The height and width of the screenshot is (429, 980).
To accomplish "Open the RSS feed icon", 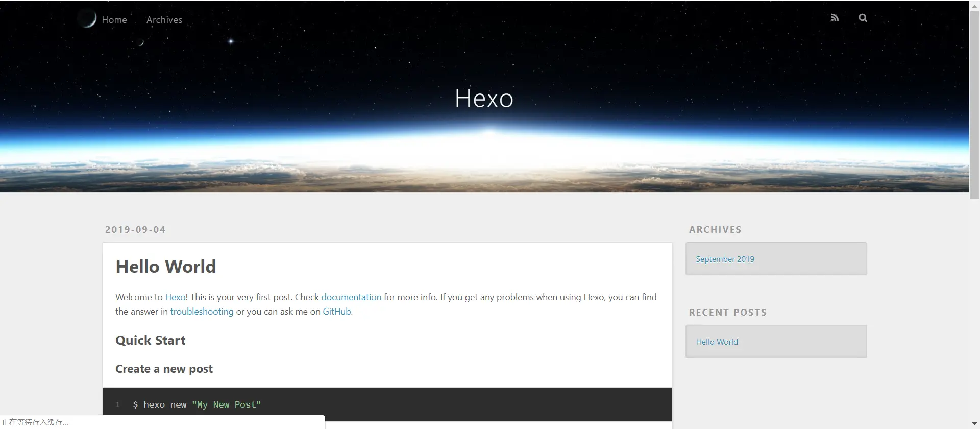I will pyautogui.click(x=835, y=18).
